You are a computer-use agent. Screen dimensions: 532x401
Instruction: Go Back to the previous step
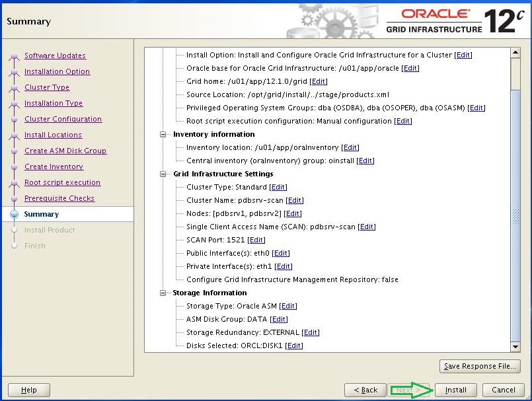pos(365,390)
